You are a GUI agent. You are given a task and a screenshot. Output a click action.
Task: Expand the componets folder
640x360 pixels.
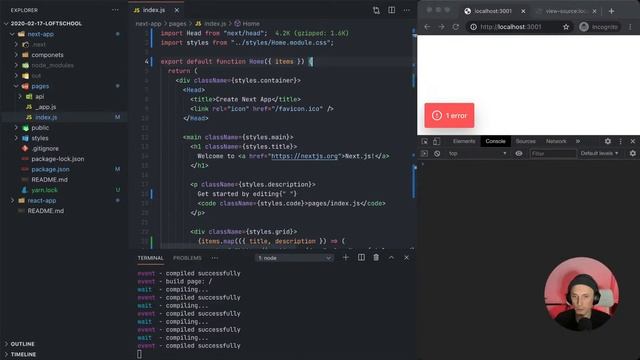47,55
